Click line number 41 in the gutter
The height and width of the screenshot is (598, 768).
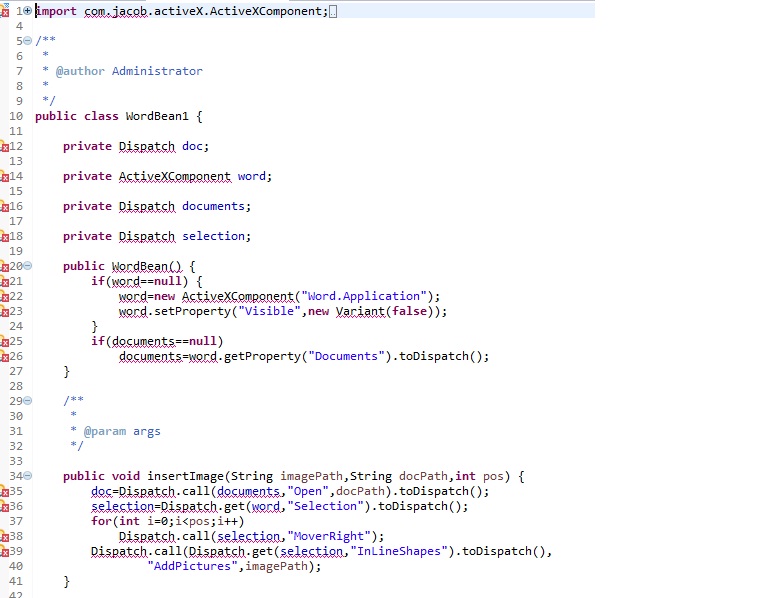16,581
